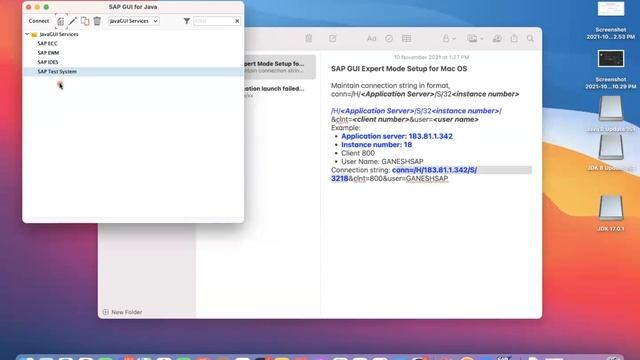Click the 'Application server: 183.81.1.342' bullet

(397, 136)
